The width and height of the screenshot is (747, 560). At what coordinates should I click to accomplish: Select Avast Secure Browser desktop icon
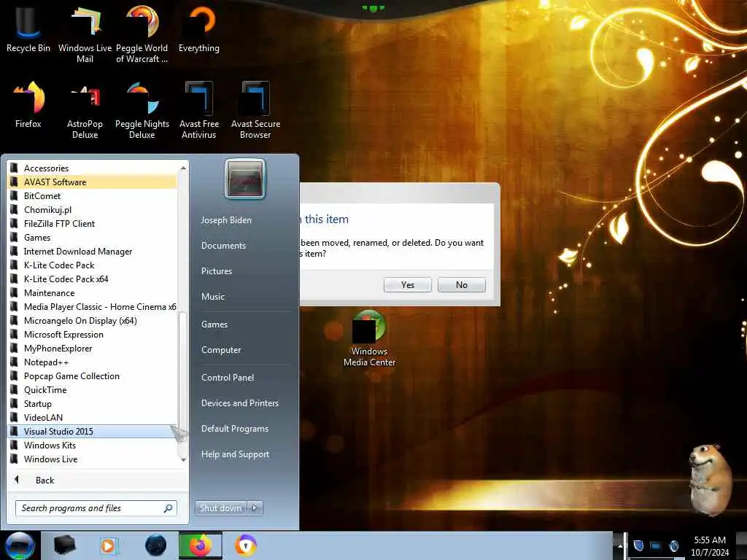point(256,111)
